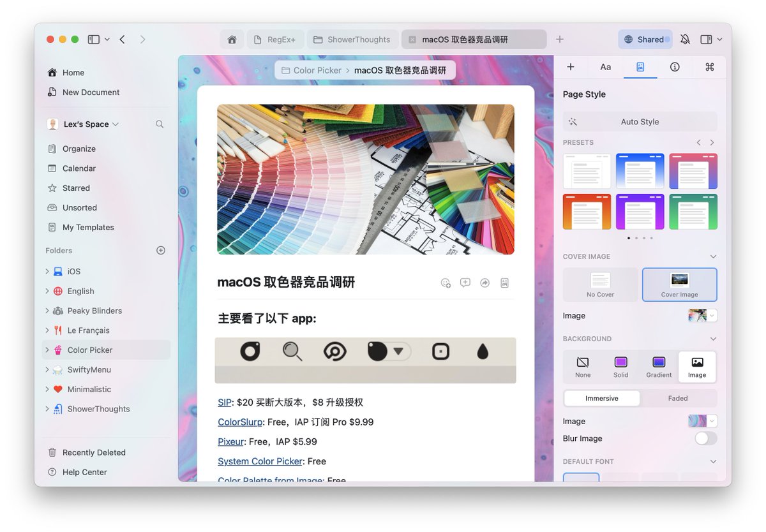The image size is (766, 532).
Task: Add a new folder with plus icon
Action: pyautogui.click(x=161, y=251)
